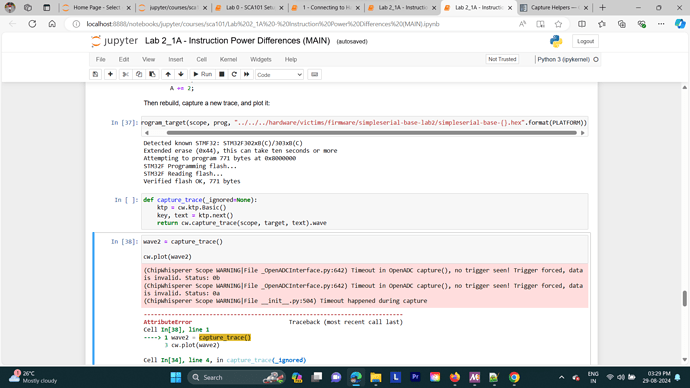This screenshot has height=388, width=690.
Task: Move selected cell up arrow
Action: (168, 74)
